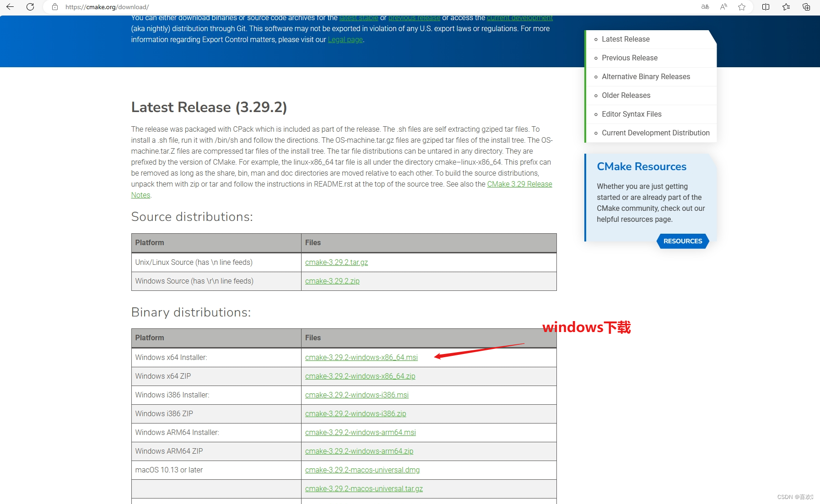Click the browser back arrow
Screen dimensions: 820x504
click(x=10, y=7)
